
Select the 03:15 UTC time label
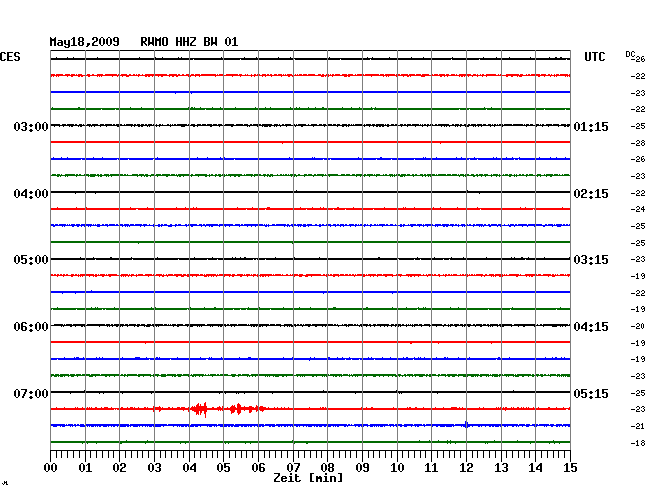(x=591, y=260)
